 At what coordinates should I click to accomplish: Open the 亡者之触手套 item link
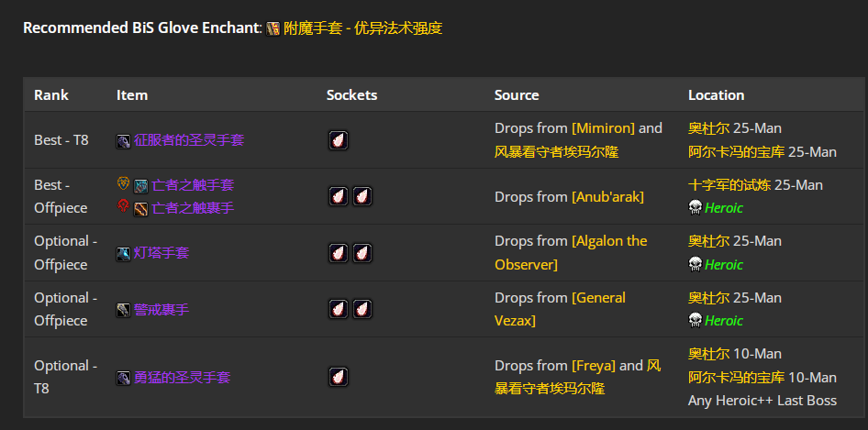[x=193, y=185]
